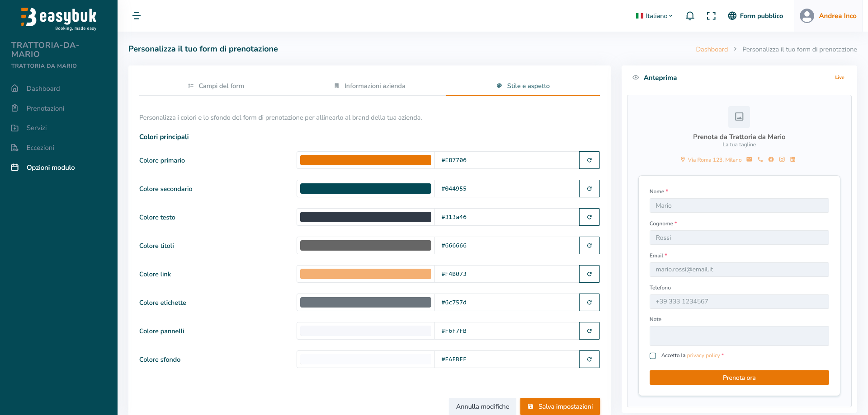Follow the Dashboard breadcrumb link
Viewport: 868px width, 415px height.
712,49
